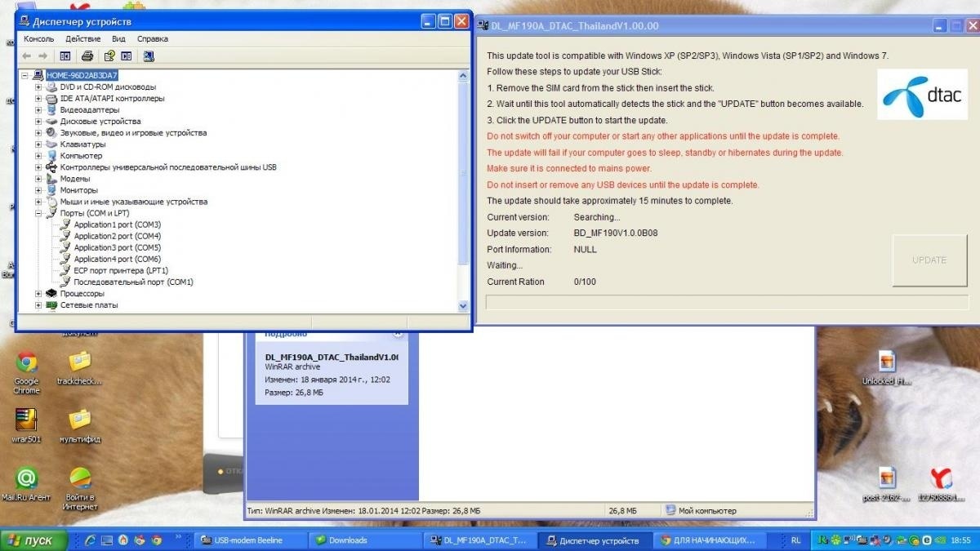Launch Mail.Ru Агент from the desktop
Image resolution: width=980 pixels, height=551 pixels.
coord(26,483)
